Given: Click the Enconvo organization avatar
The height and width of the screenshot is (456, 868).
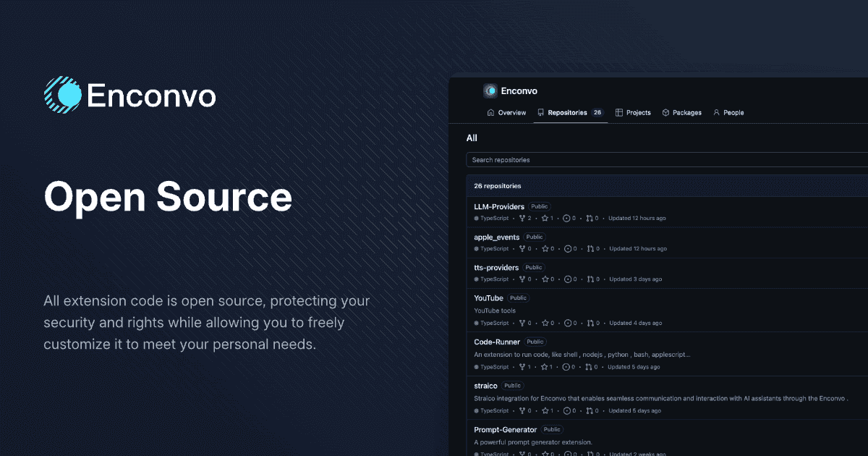Looking at the screenshot, I should coord(491,90).
